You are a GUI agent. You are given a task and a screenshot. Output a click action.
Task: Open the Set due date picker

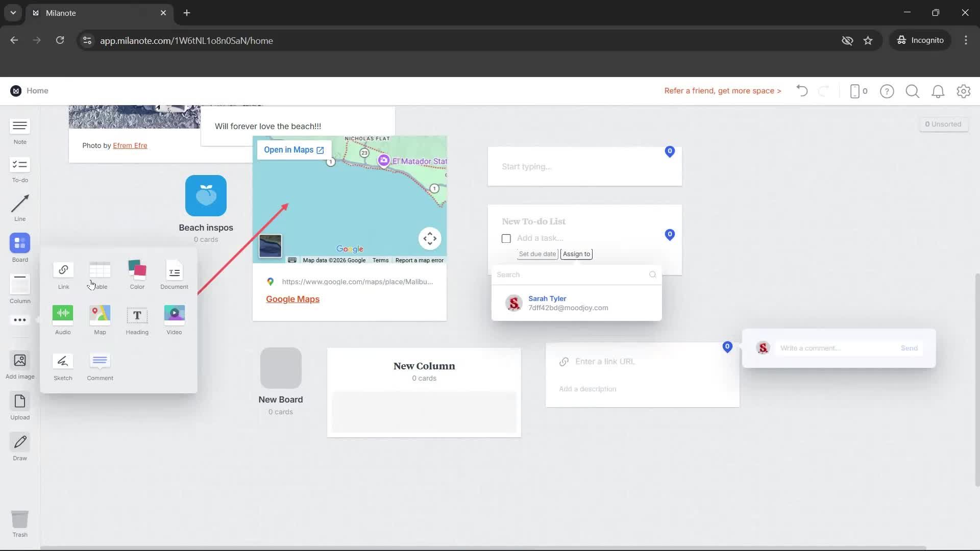[x=537, y=254]
